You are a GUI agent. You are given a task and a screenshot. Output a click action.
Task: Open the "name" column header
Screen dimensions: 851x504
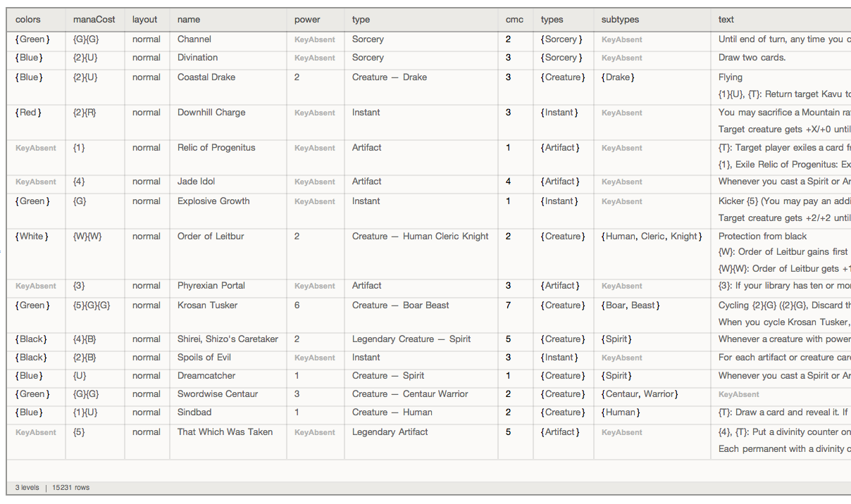(x=189, y=20)
